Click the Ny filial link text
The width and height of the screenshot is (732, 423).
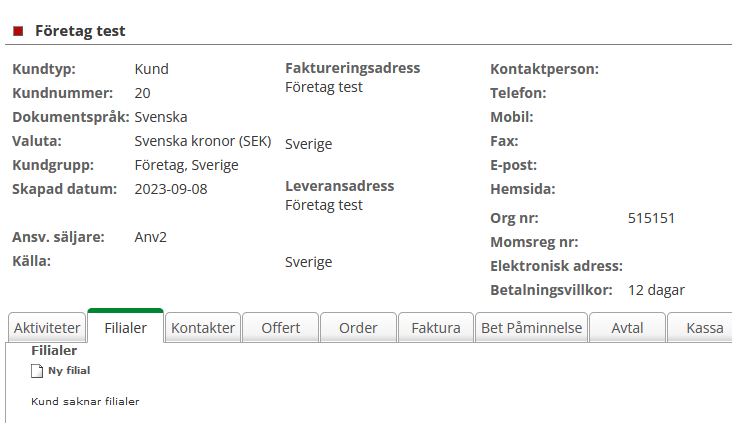point(69,370)
